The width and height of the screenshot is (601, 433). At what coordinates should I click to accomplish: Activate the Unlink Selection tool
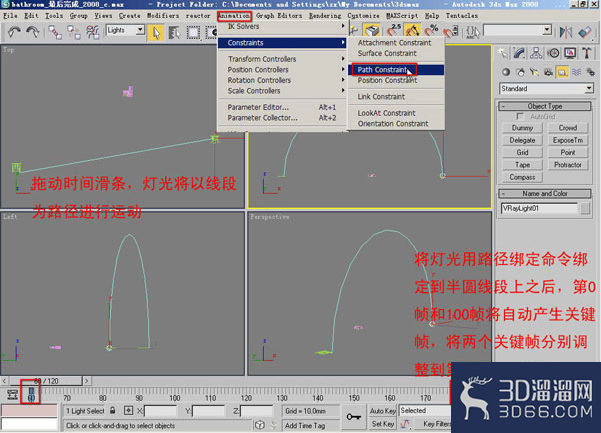coord(74,32)
